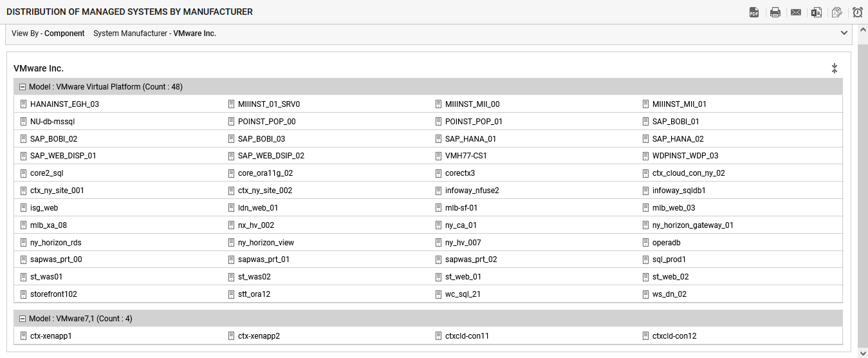Export report to Excel icon
This screenshot has width=868, height=358.
click(817, 12)
